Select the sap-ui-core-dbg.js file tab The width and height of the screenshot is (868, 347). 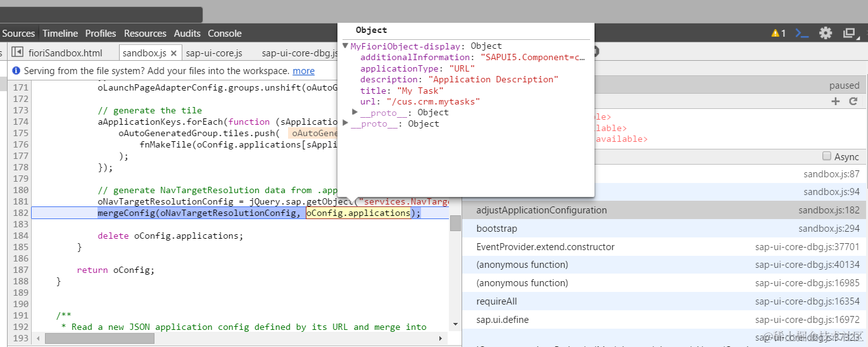tap(299, 53)
